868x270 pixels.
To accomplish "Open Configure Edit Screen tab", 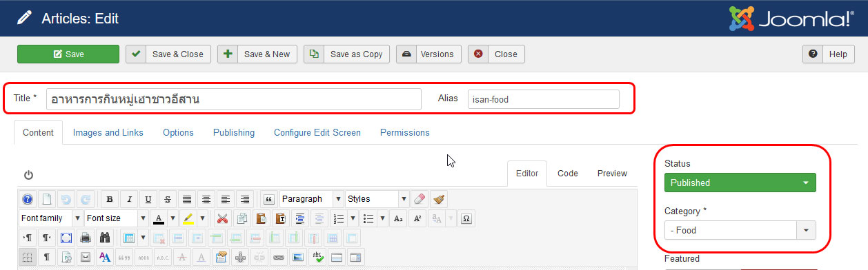I will (x=317, y=132).
